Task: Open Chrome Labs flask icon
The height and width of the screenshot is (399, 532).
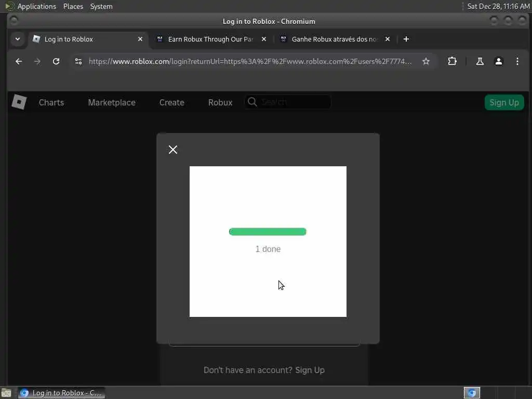Action: click(480, 61)
